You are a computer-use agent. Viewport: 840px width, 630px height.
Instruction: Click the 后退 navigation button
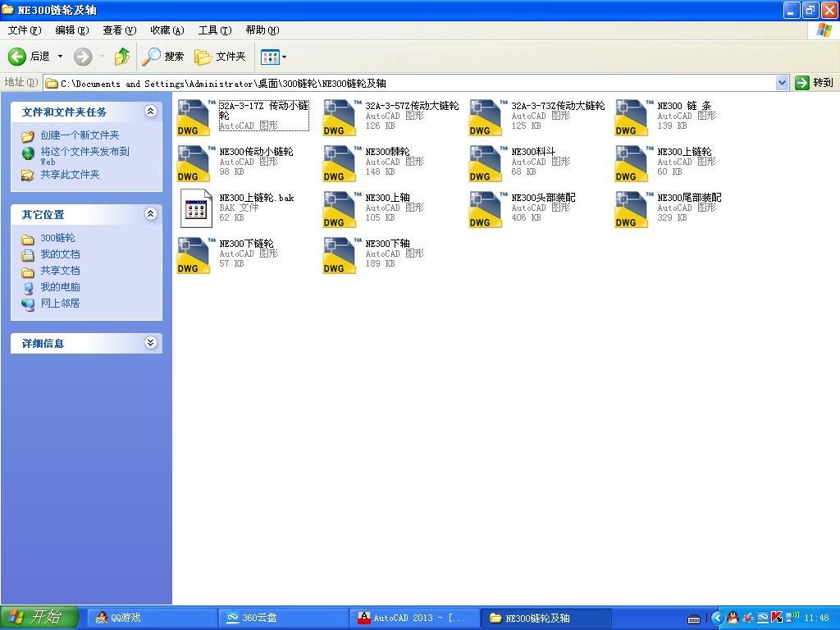(28, 57)
